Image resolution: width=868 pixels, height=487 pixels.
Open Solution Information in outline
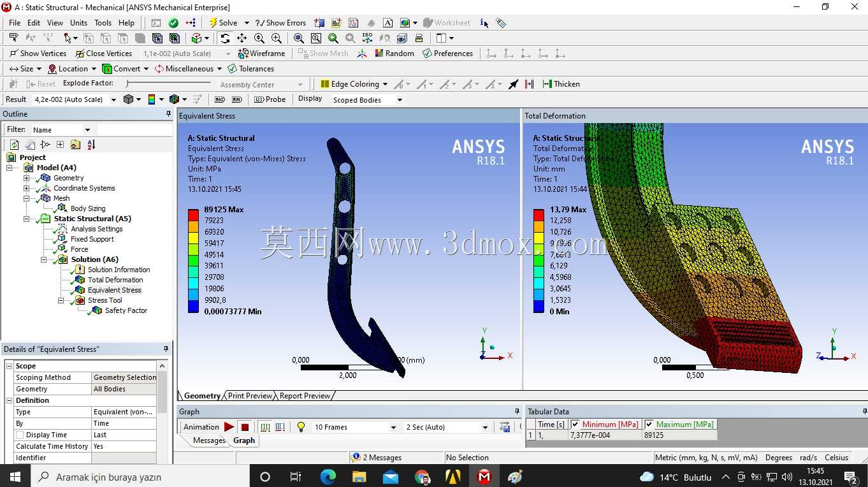pos(119,270)
